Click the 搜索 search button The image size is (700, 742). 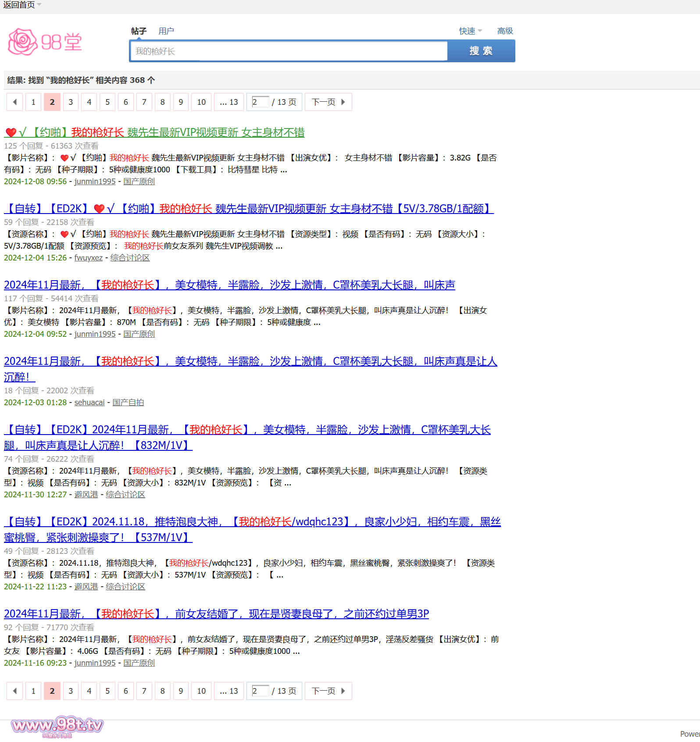481,51
